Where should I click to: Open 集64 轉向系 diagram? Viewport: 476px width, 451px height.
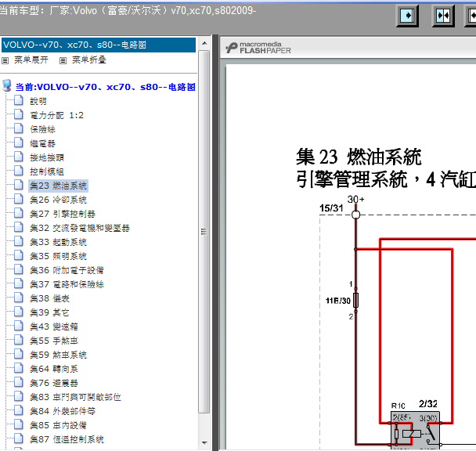click(x=54, y=369)
